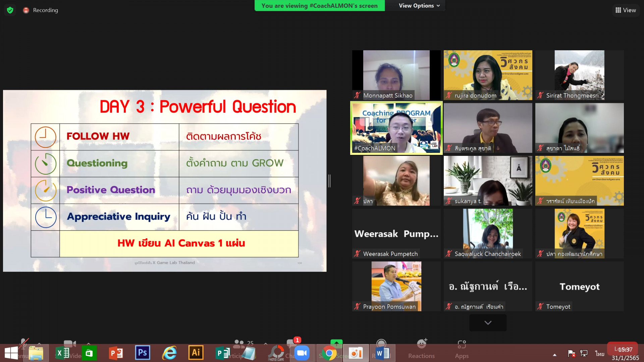The width and height of the screenshot is (644, 362).
Task: Click 'ตั้งคำถาม ตาม GROW' slide text
Action: (235, 163)
